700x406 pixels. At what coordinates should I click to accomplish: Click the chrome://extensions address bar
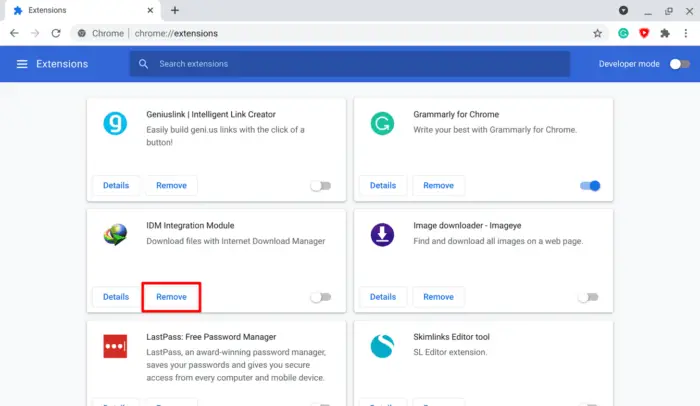coord(339,33)
